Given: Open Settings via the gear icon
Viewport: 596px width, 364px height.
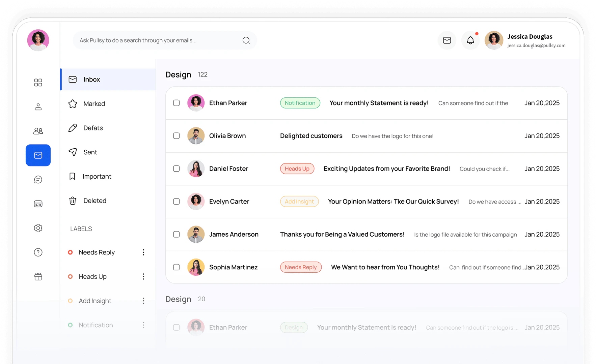Looking at the screenshot, I should pyautogui.click(x=38, y=228).
